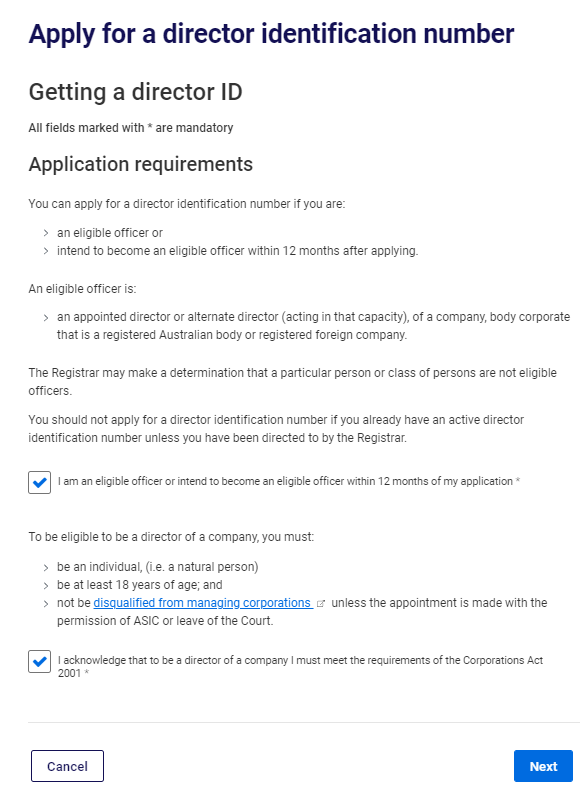Open the disqualified from managing corporations link
The image size is (586, 793).
tap(203, 603)
